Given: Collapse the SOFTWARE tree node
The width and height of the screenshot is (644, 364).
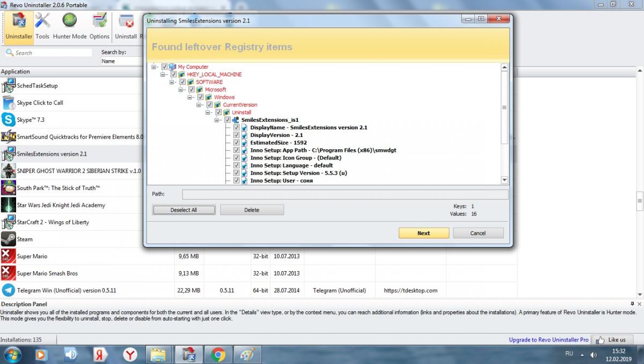Looking at the screenshot, I should click(x=172, y=82).
